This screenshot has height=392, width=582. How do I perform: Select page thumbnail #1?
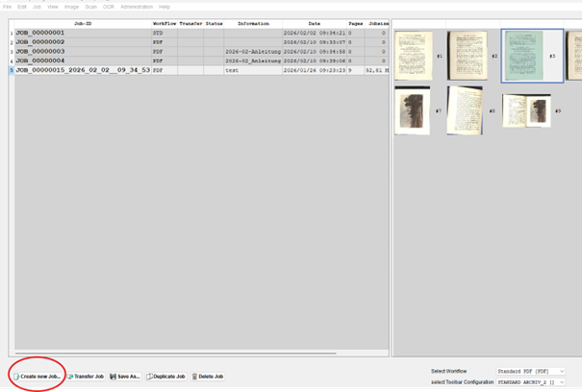pos(414,55)
